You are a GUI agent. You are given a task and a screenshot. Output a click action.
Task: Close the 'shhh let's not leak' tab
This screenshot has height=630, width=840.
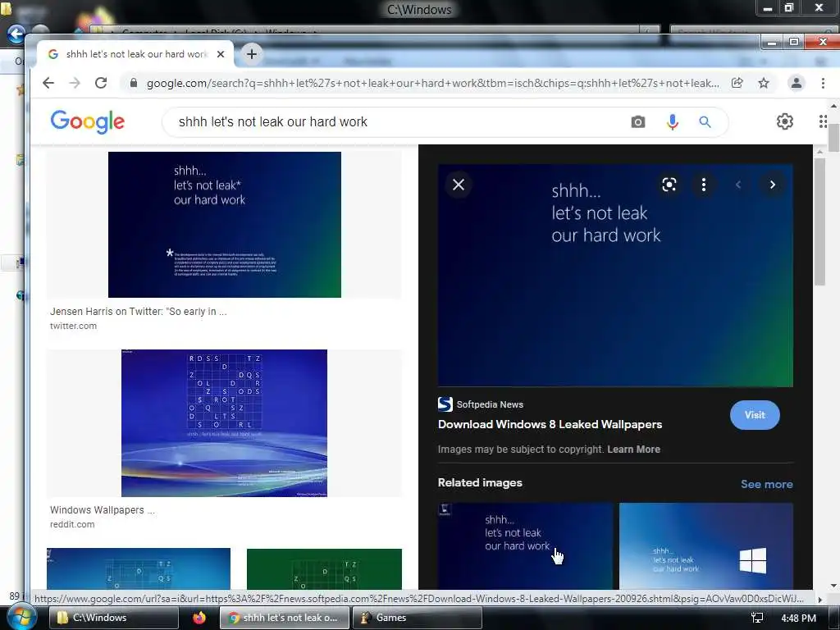tap(220, 54)
